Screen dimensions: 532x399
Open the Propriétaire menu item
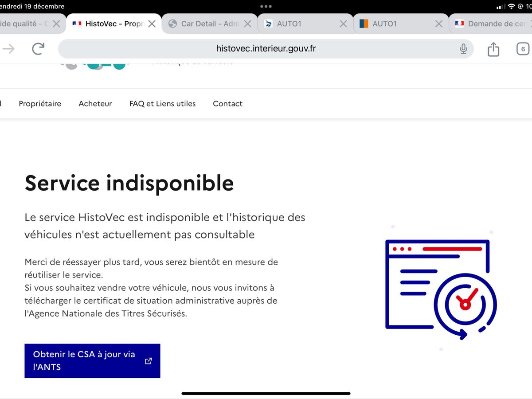(40, 104)
